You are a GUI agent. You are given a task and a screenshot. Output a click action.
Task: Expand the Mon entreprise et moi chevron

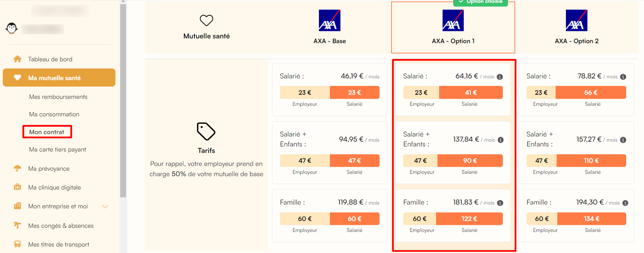(106, 206)
